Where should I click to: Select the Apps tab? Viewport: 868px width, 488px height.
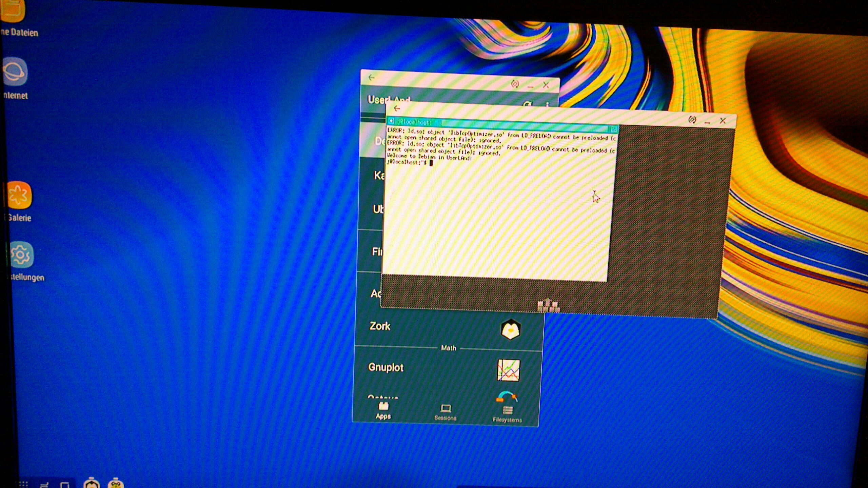(x=383, y=410)
